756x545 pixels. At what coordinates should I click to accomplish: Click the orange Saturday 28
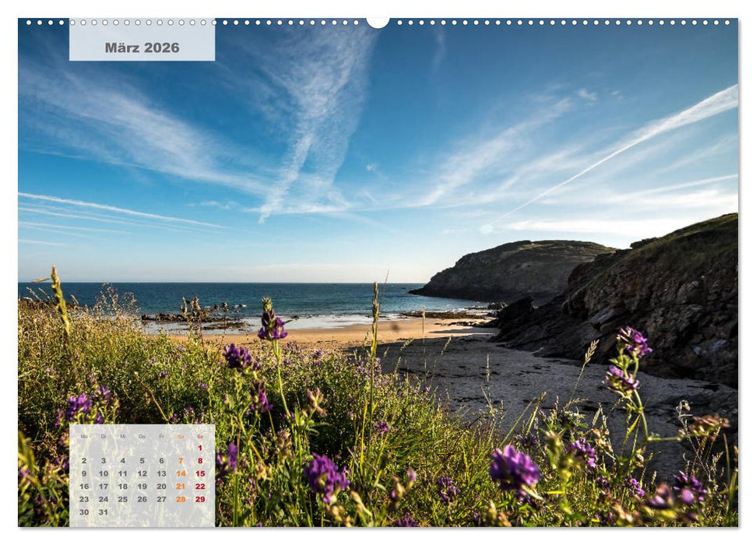pos(181,500)
